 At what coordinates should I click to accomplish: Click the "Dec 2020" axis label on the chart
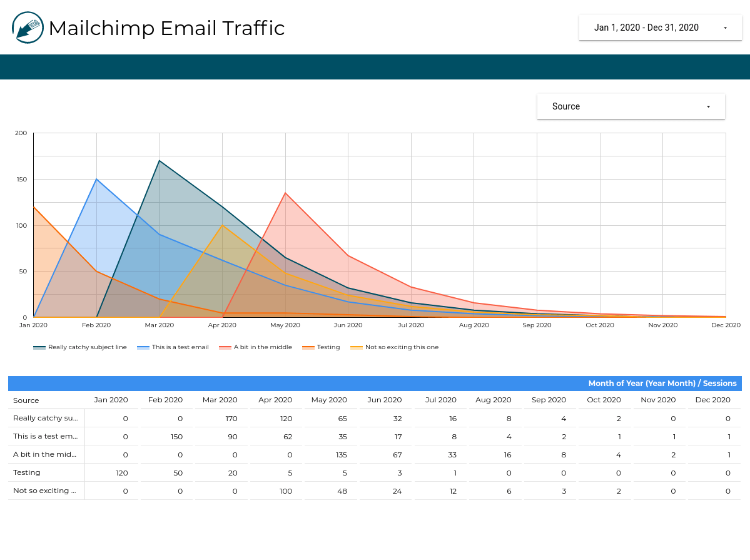click(x=726, y=325)
